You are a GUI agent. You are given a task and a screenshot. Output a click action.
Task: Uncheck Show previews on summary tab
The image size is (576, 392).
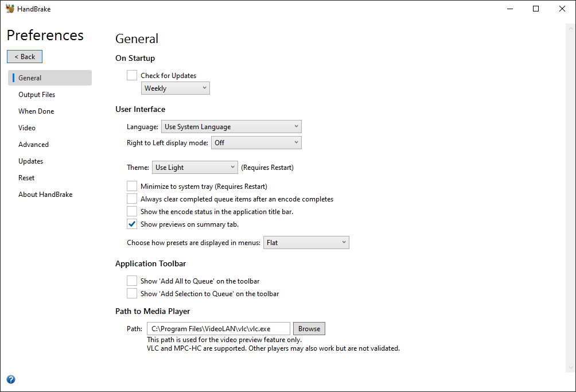point(132,224)
